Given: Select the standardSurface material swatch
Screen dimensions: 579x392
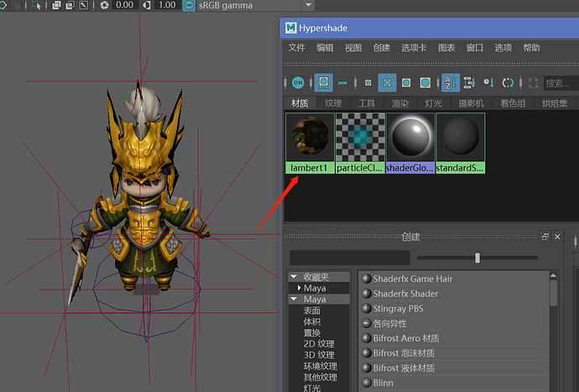Looking at the screenshot, I should pos(461,143).
